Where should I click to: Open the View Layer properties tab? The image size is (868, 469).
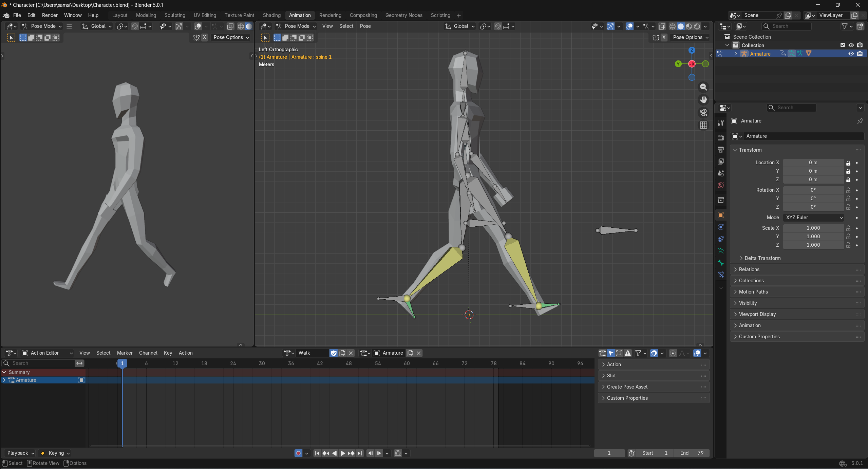point(721,161)
